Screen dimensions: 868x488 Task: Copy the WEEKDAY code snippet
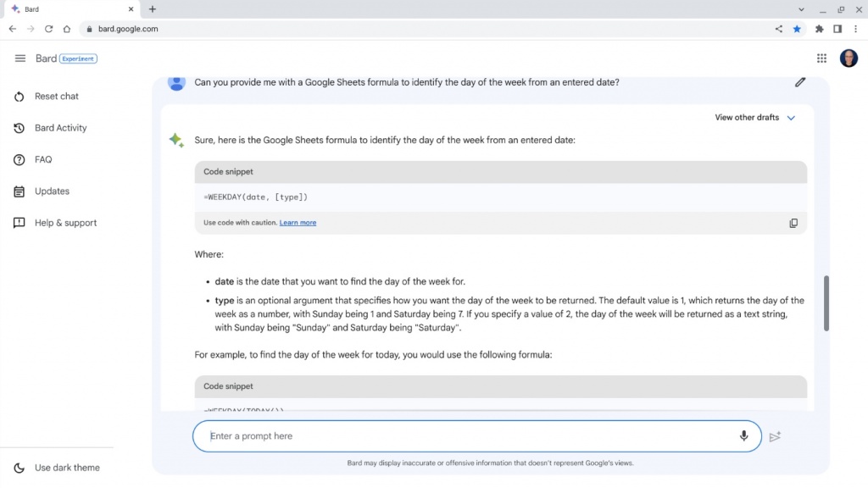793,223
